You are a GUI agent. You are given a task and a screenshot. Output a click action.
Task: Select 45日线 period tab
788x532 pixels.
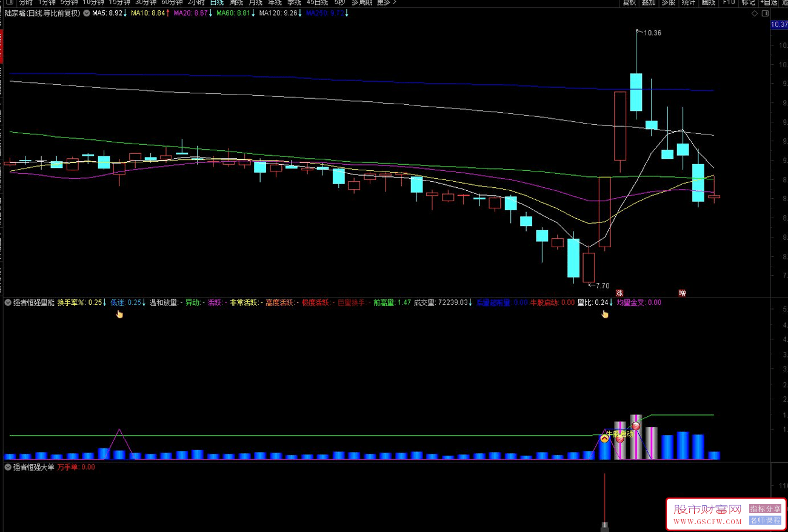318,2
